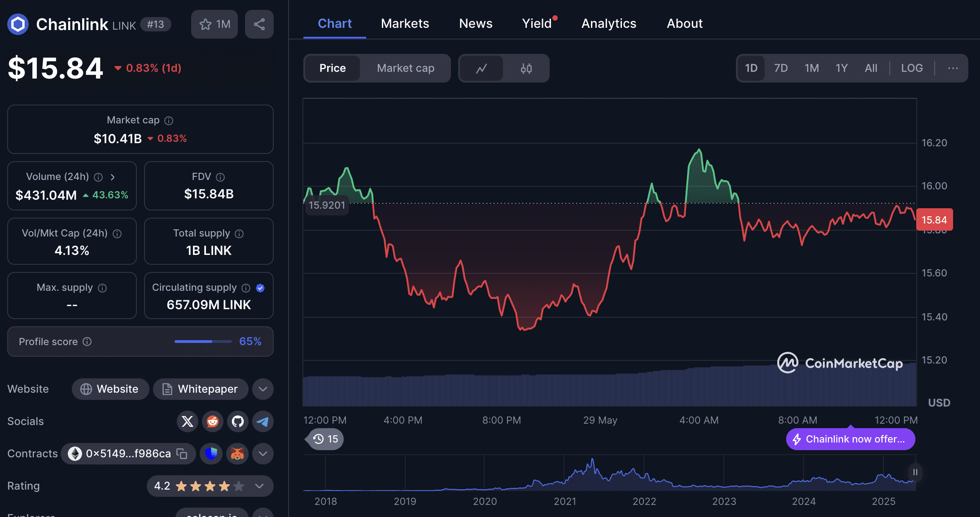Select 7D time range
980x517 pixels.
point(781,68)
